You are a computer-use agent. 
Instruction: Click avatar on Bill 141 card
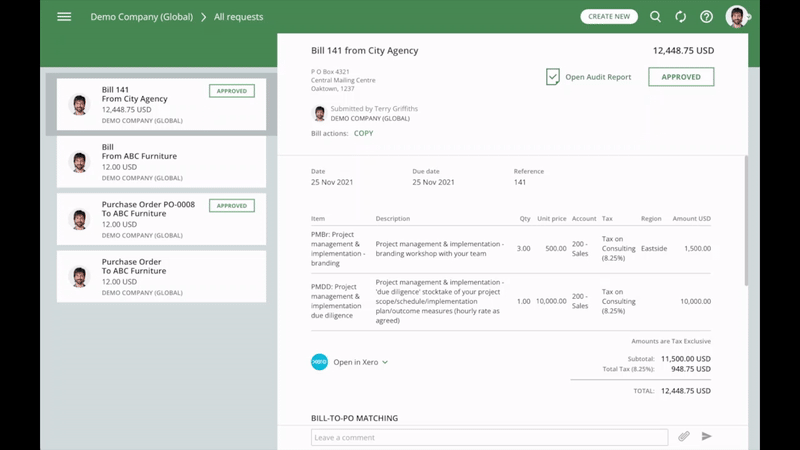tap(79, 105)
